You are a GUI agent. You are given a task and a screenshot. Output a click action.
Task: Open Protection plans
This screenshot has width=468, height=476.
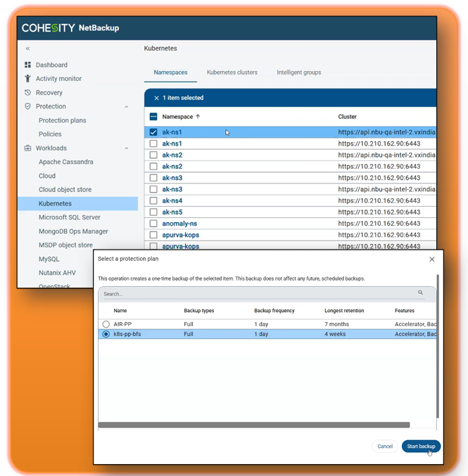63,120
